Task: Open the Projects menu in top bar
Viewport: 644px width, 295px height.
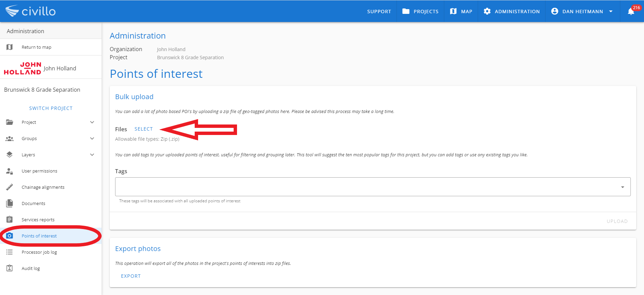Action: (420, 12)
